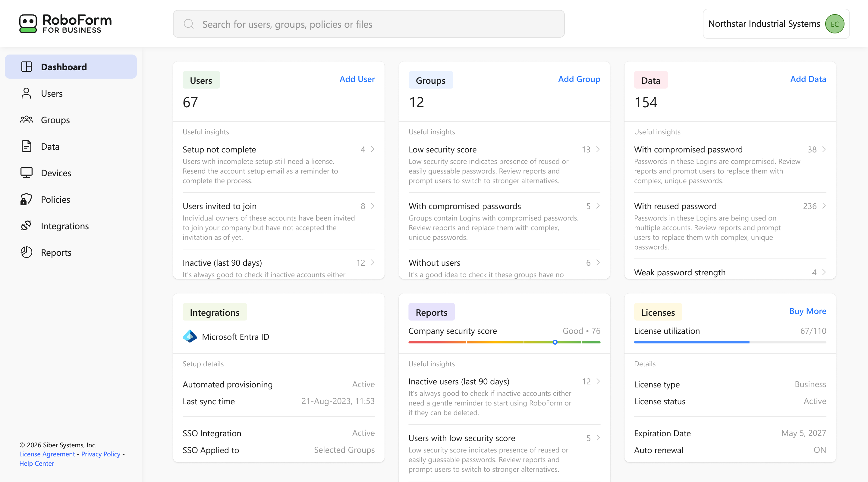Click the search magnifier icon
Viewport: 868px width, 482px height.
click(189, 24)
